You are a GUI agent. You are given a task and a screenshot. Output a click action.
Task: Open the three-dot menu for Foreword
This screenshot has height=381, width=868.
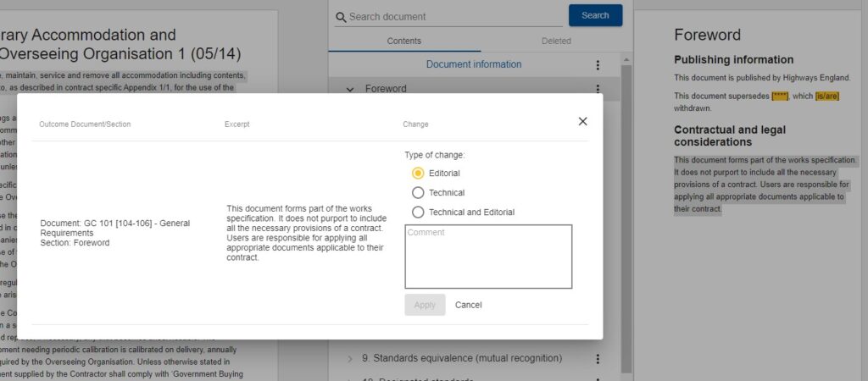[x=598, y=88]
